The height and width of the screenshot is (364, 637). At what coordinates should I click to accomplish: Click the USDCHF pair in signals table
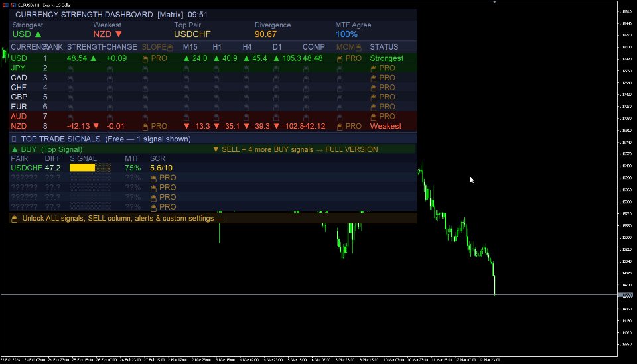27,168
